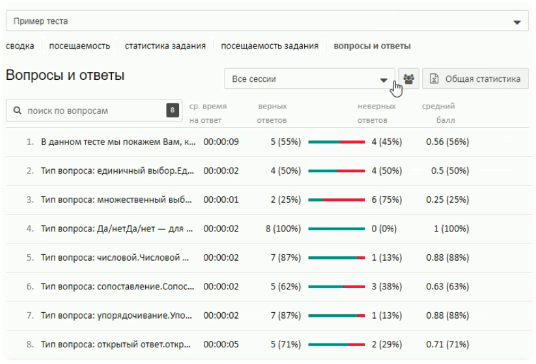Click wrong answers '0 (0%)' in row 4

[384, 229]
